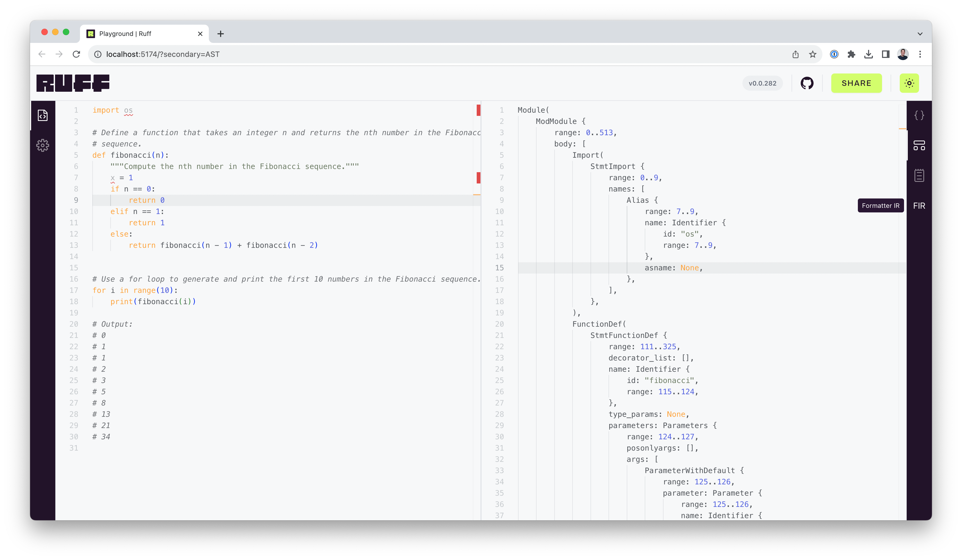Open the settings gear in left sidebar
The width and height of the screenshot is (962, 560).
(x=43, y=145)
